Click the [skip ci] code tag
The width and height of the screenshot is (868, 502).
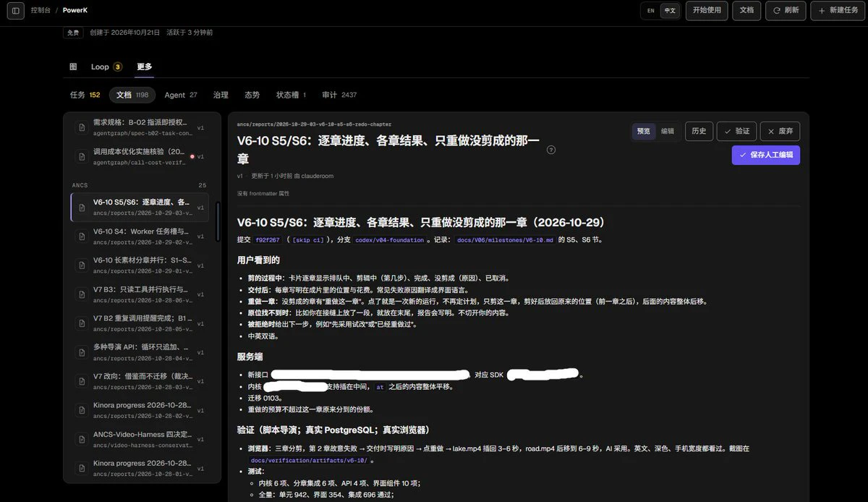click(x=307, y=239)
